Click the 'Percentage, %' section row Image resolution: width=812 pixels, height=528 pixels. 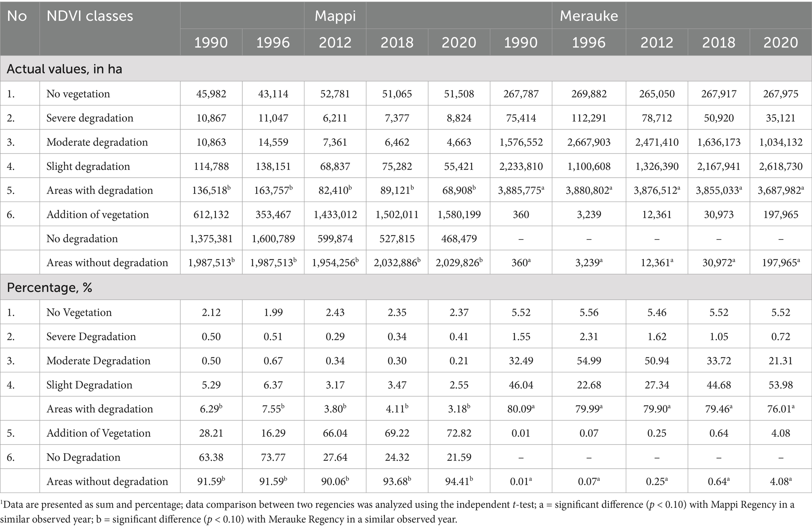click(x=406, y=287)
